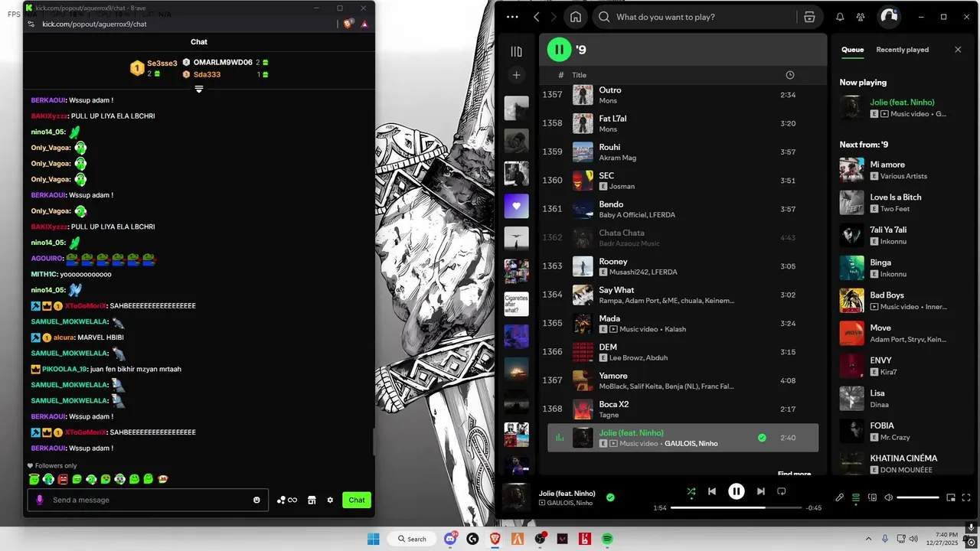Skip to previous track
Viewport: 980px width, 551px height.
point(712,491)
